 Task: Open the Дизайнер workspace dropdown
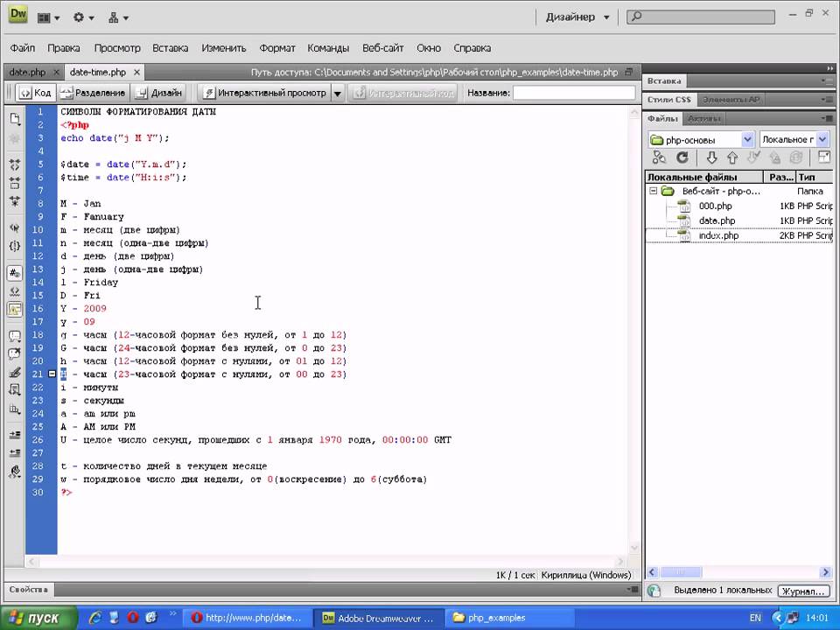point(577,17)
